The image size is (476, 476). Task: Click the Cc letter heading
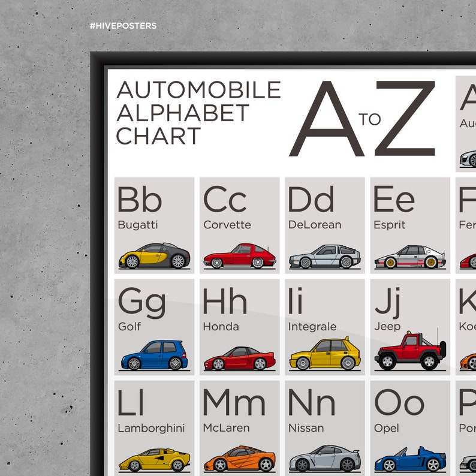click(225, 200)
